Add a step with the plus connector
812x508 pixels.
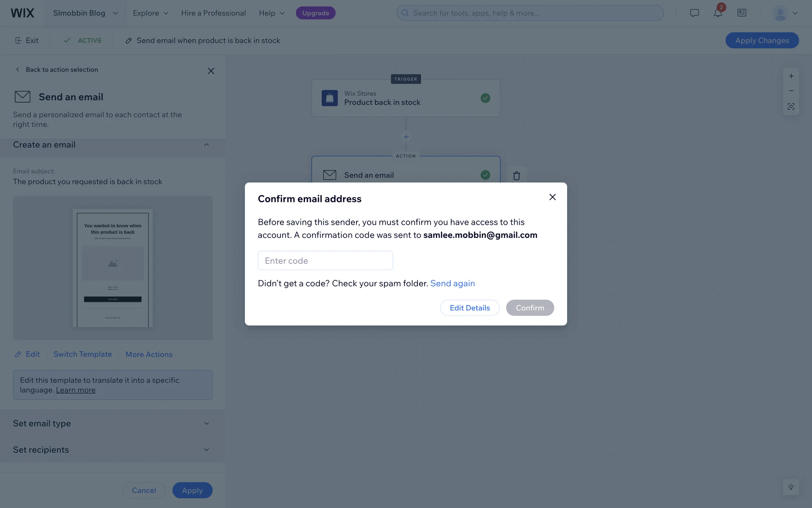[x=406, y=137]
